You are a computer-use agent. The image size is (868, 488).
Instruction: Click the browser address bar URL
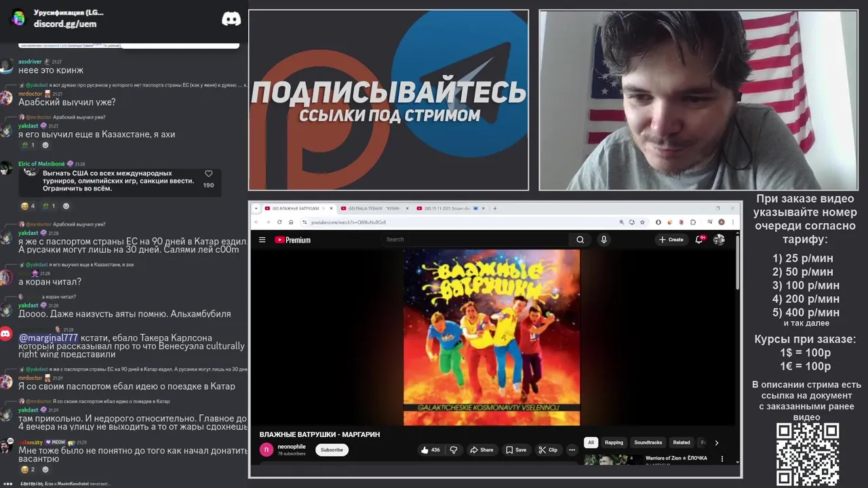coord(349,222)
